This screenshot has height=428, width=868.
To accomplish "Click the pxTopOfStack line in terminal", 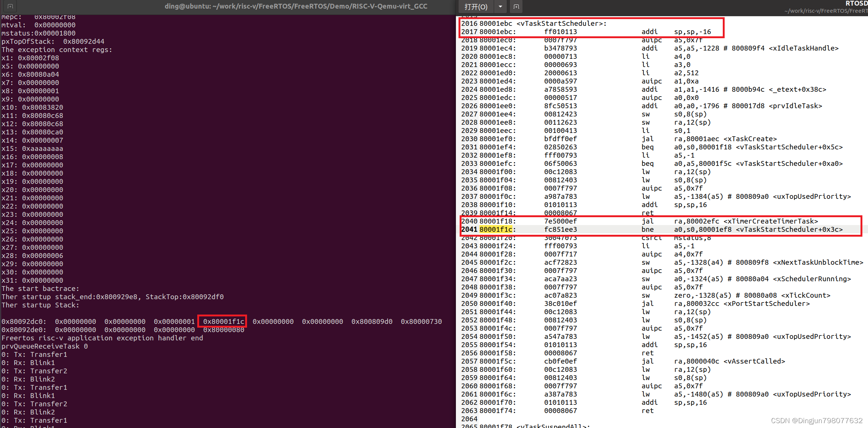I will pos(53,41).
